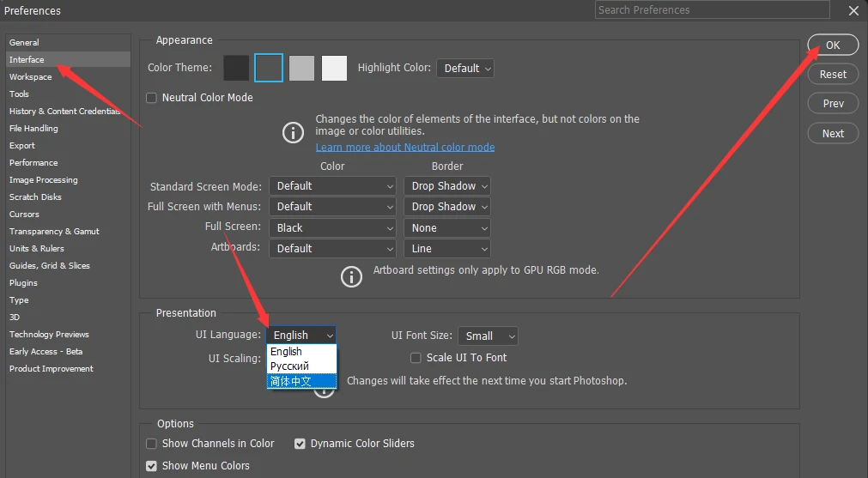Open Learn more about Neutral color mode link

[405, 147]
